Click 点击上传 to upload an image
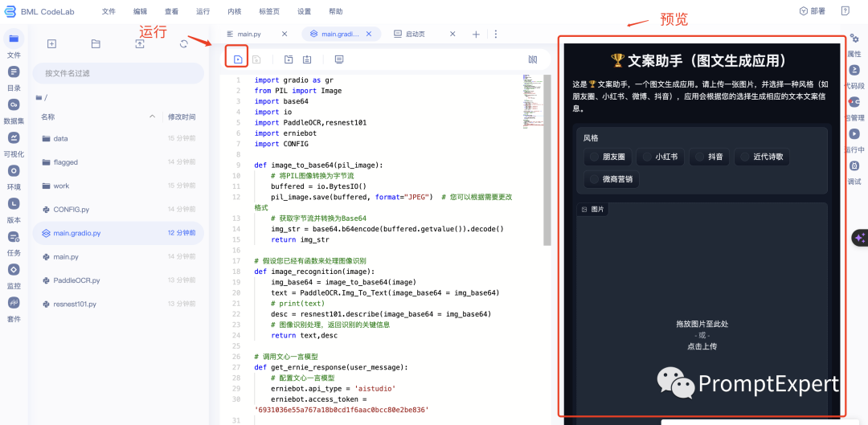This screenshot has width=868, height=425. click(702, 346)
